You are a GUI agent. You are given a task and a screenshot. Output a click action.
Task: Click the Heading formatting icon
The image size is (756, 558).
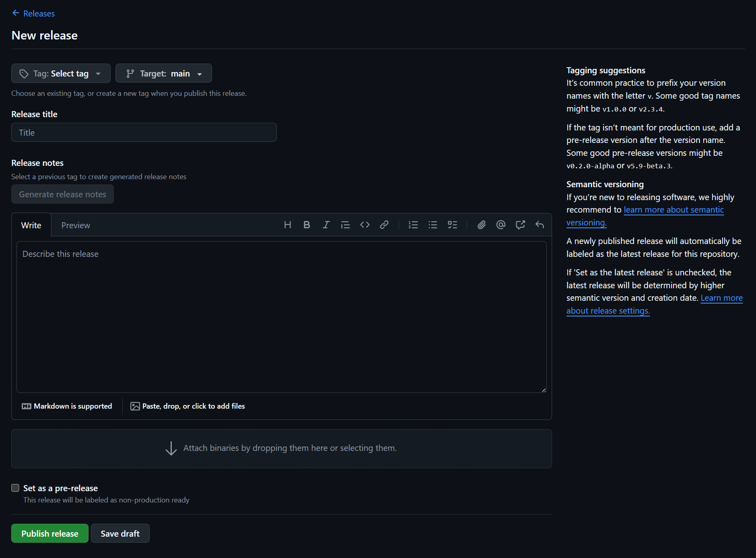pyautogui.click(x=287, y=225)
